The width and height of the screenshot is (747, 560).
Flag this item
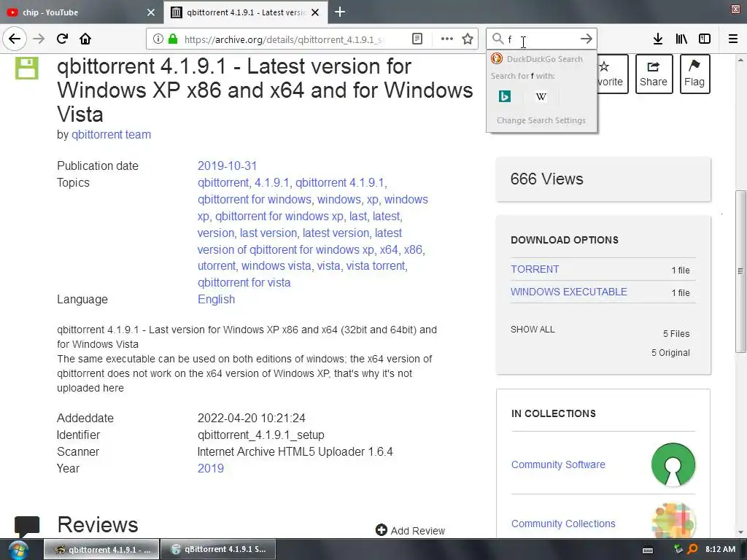[x=694, y=74]
